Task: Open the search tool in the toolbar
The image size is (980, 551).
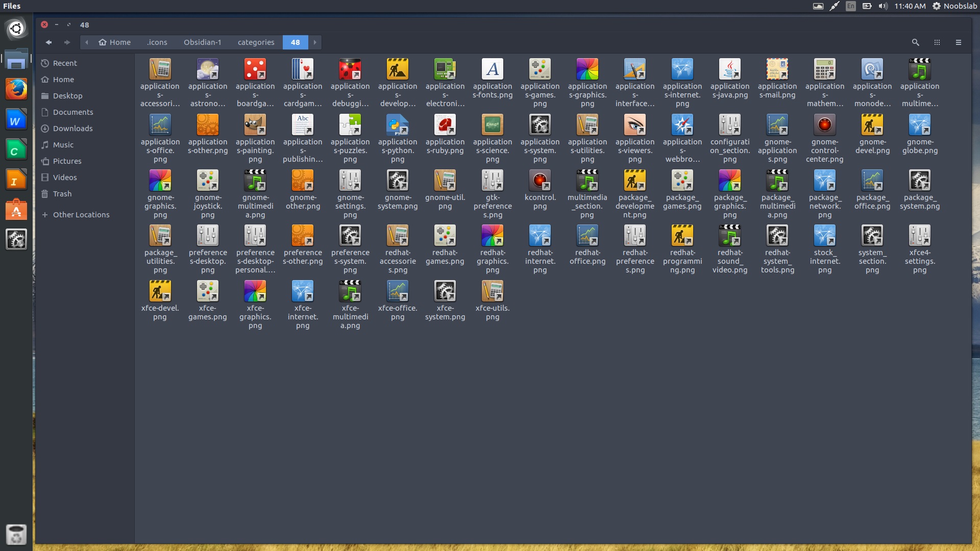Action: [916, 42]
